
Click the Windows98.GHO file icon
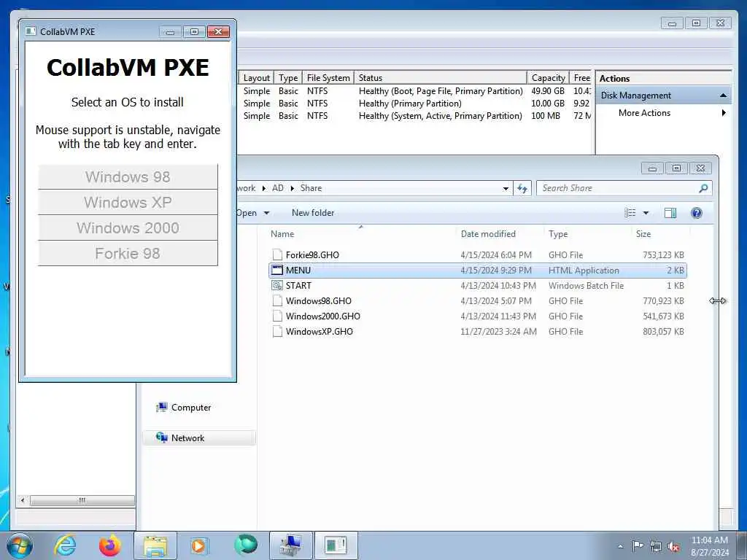277,301
